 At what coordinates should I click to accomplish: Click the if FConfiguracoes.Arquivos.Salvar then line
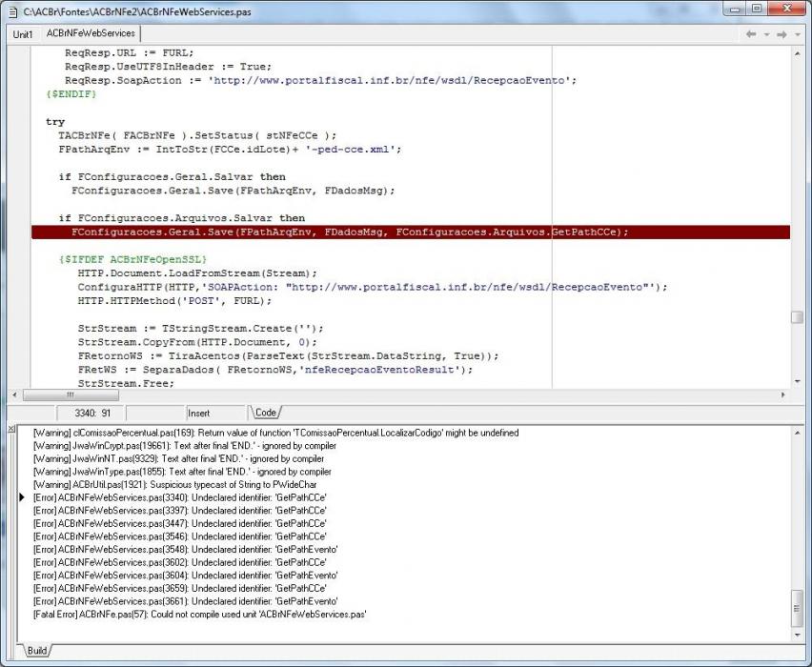click(182, 218)
